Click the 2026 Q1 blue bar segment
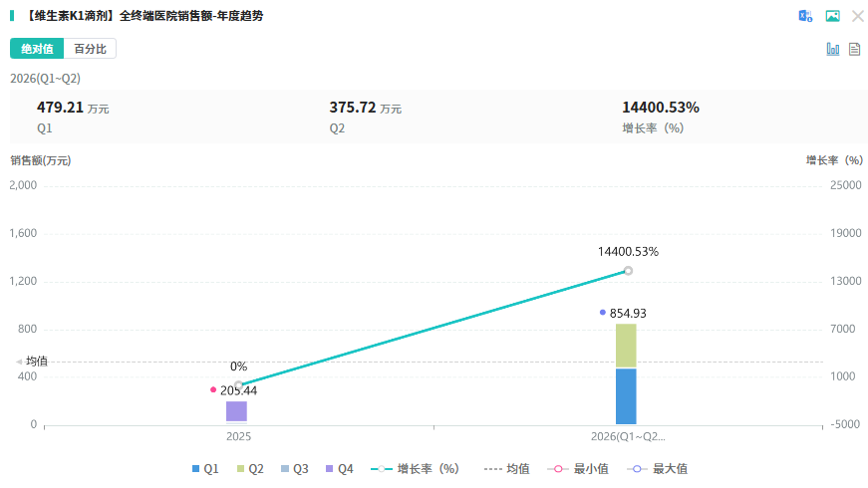The width and height of the screenshot is (868, 488). coord(626,396)
